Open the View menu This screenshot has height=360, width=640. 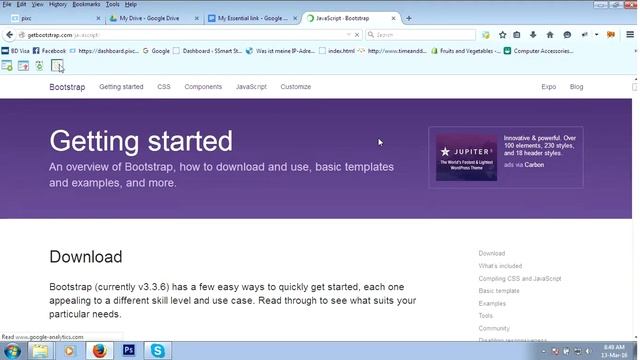coord(38,4)
